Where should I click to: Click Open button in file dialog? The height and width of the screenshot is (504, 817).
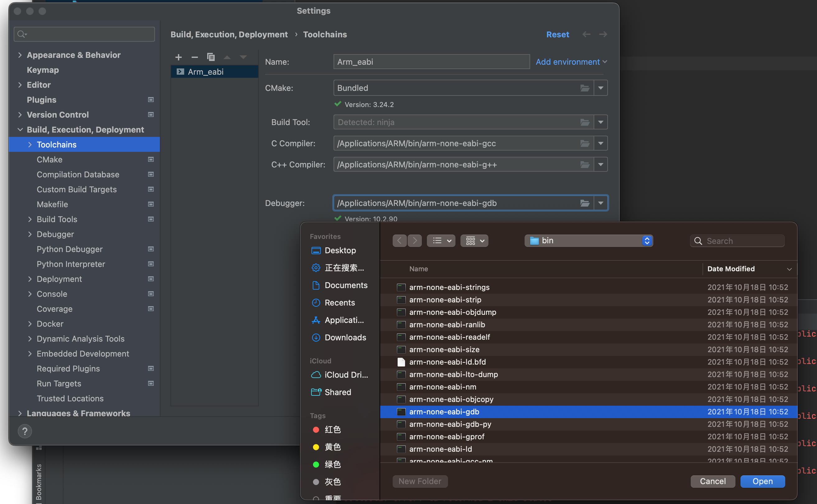tap(763, 481)
